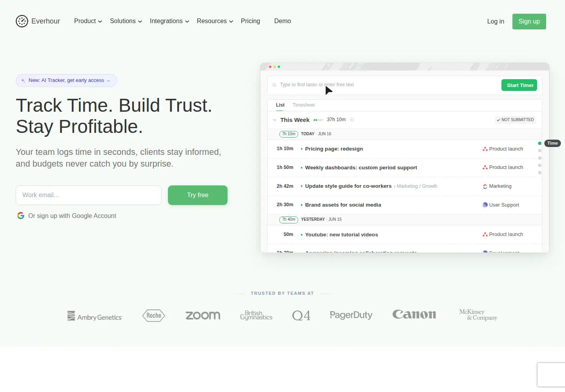Viewport: 565px width, 392px height.
Task: Click the PagerDuty logo
Action: pyautogui.click(x=351, y=315)
